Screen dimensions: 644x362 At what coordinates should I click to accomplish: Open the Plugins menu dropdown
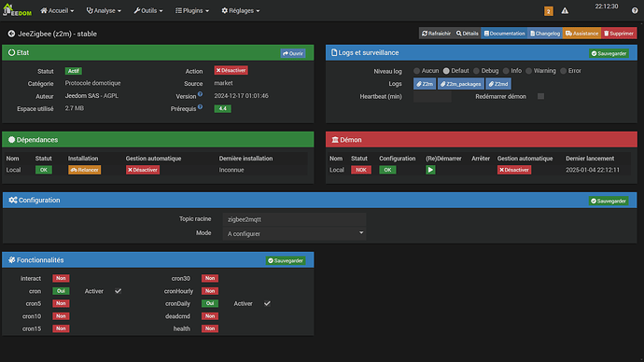point(192,10)
